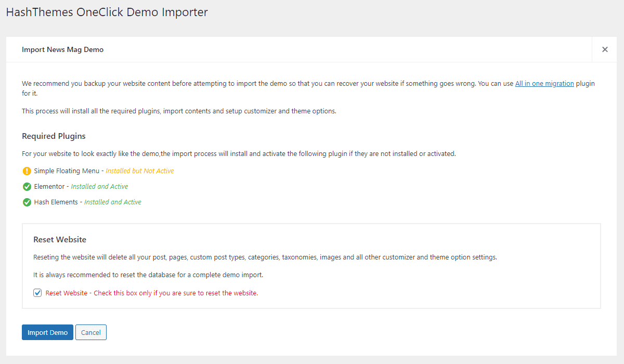Click the 'Simple Floating Menu' plugin name
The width and height of the screenshot is (624, 364).
point(67,171)
